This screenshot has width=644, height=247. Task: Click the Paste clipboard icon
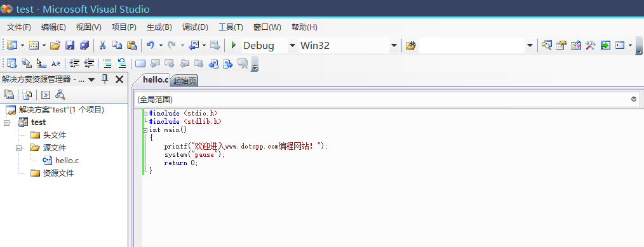[x=132, y=45]
